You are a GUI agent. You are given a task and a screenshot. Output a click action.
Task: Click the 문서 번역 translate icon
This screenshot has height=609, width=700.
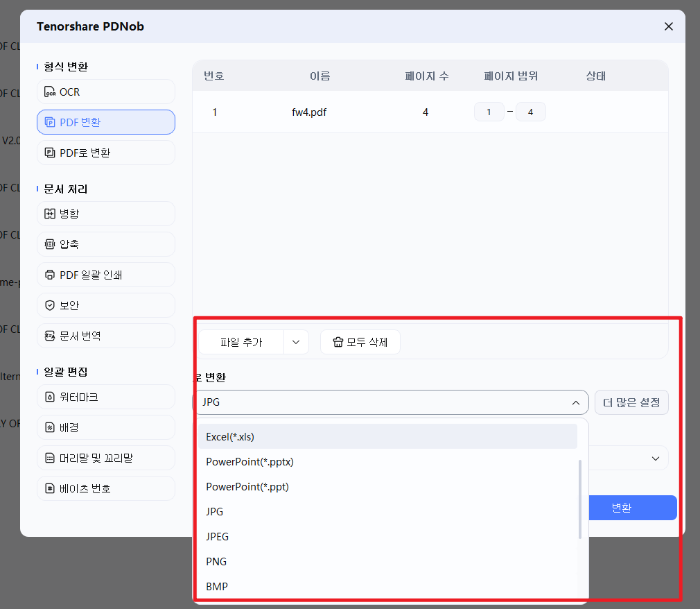(50, 336)
